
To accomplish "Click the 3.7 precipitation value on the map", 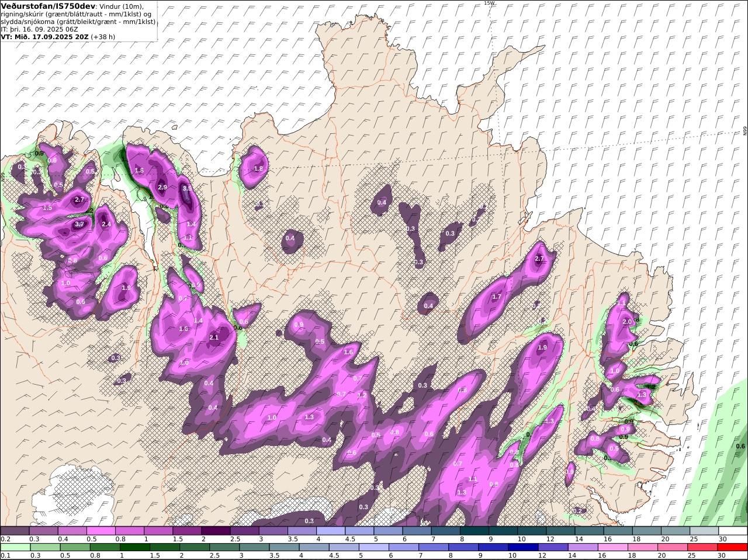I will pos(80,224).
